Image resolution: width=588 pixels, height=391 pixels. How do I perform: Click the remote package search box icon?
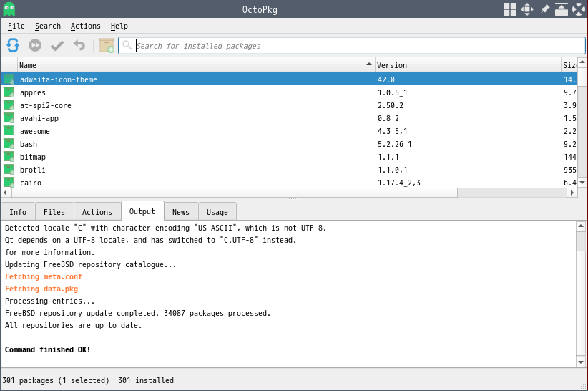[107, 45]
